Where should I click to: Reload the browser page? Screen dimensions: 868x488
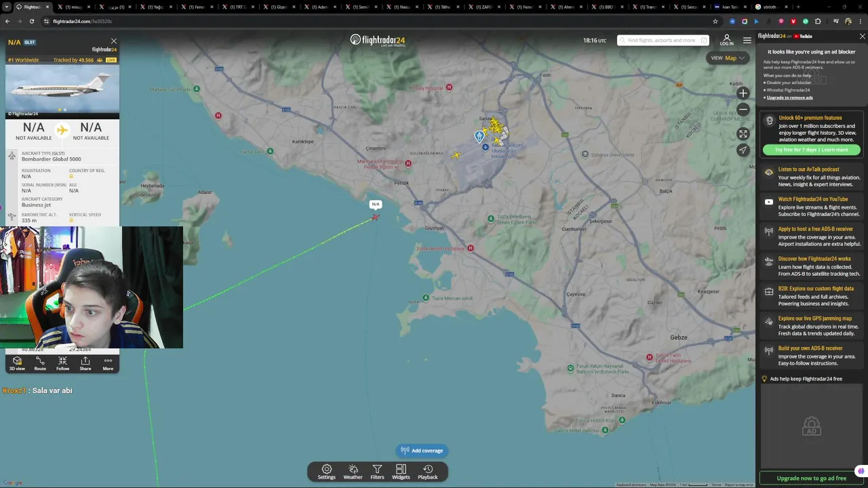pyautogui.click(x=32, y=21)
